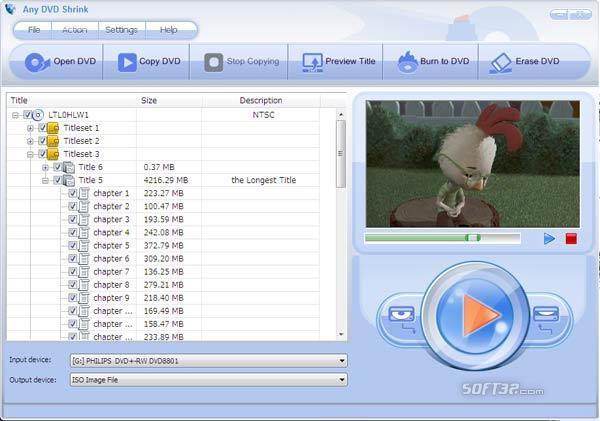Open the Help menu
Screen dimensions: 600x421
[168, 30]
